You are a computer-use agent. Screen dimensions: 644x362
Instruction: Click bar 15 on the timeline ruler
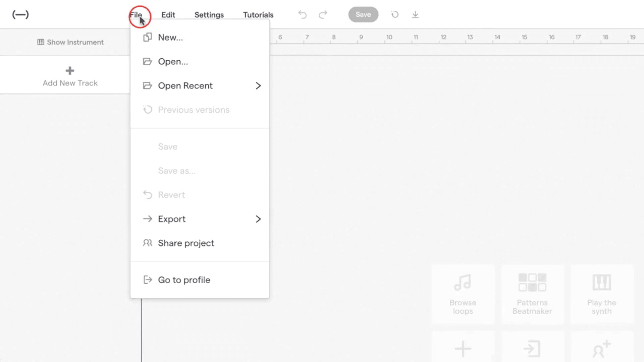[524, 37]
